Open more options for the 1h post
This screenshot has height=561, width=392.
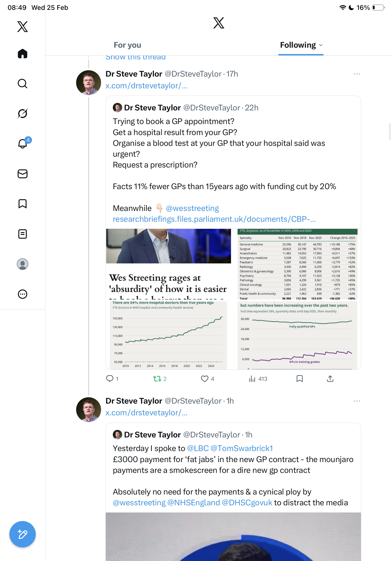click(357, 401)
